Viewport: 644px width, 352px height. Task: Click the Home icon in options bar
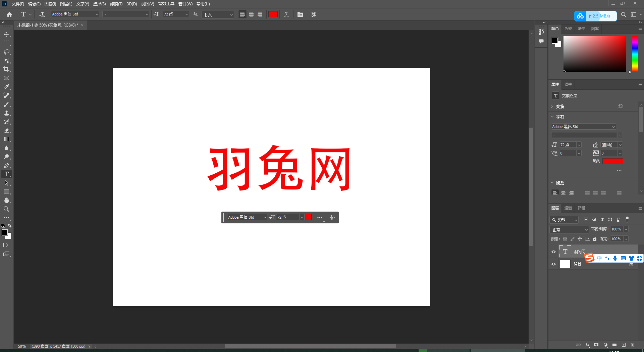[x=9, y=14]
